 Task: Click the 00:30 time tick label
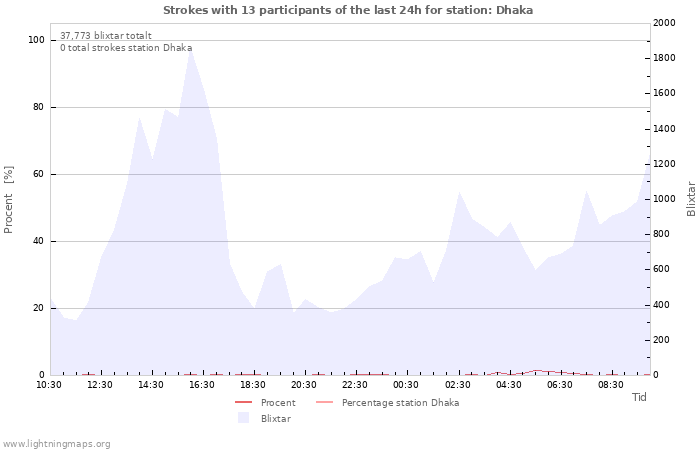pyautogui.click(x=406, y=384)
